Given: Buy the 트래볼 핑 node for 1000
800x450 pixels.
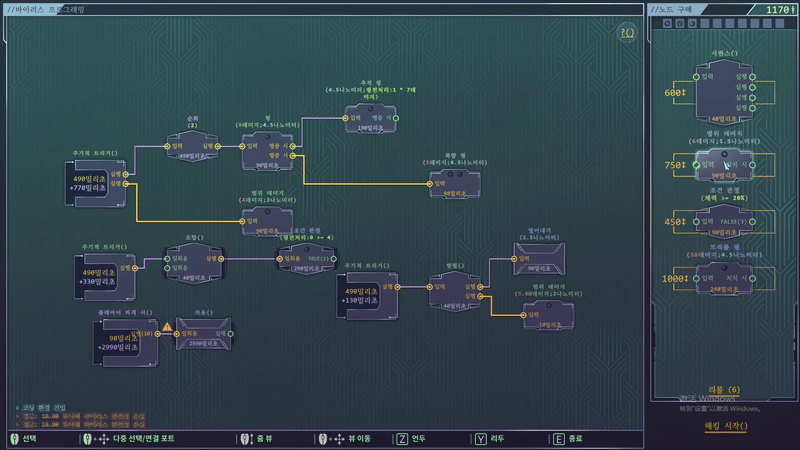Looking at the screenshot, I should pos(725,278).
